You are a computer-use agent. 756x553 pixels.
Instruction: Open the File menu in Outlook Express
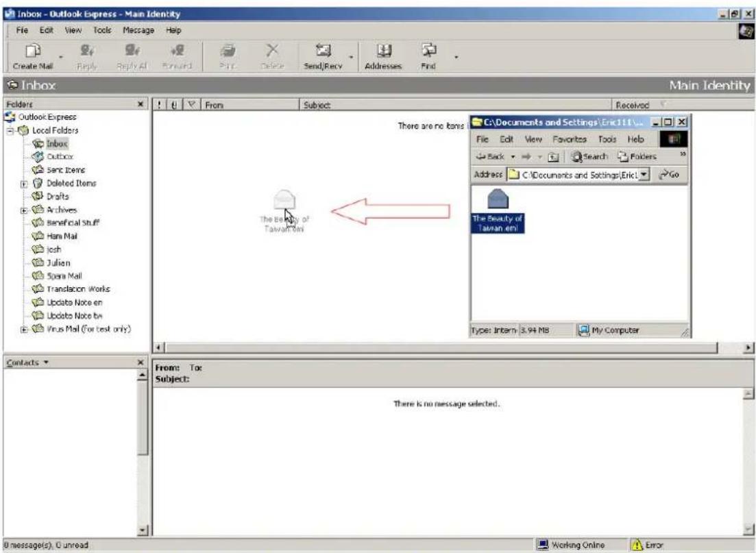click(x=22, y=30)
